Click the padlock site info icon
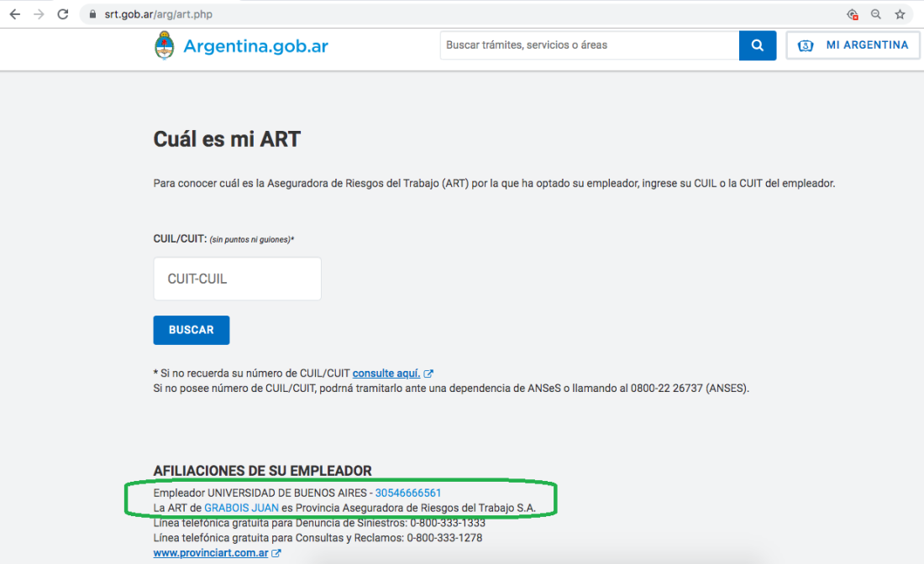Viewport: 924px width, 564px height. (x=93, y=14)
